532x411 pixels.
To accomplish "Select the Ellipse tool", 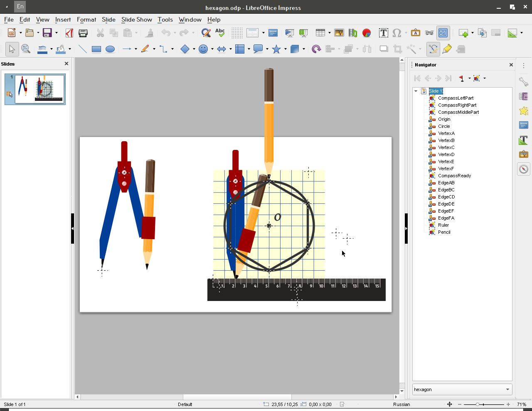I will pos(110,49).
